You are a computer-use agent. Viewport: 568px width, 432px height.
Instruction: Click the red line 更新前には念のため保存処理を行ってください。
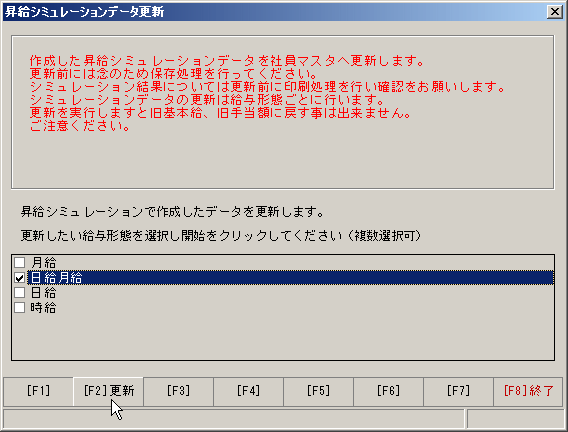pyautogui.click(x=174, y=74)
